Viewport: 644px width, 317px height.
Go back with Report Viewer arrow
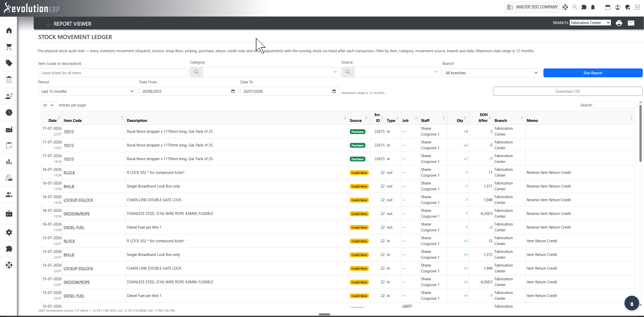[49, 24]
